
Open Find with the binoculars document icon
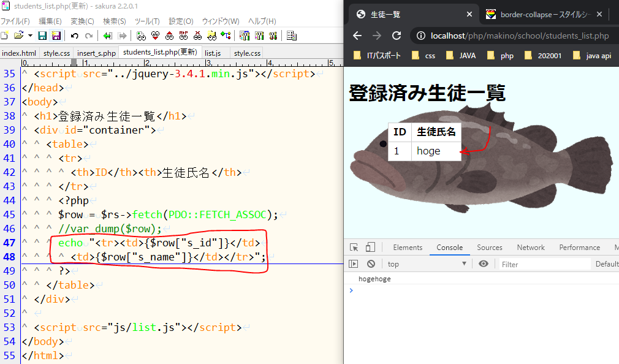141,36
